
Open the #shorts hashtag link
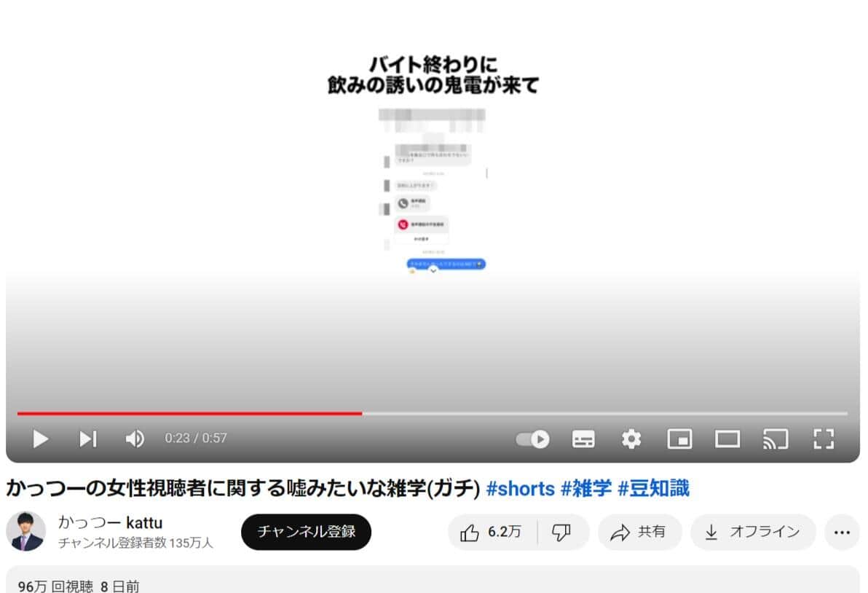(x=520, y=489)
